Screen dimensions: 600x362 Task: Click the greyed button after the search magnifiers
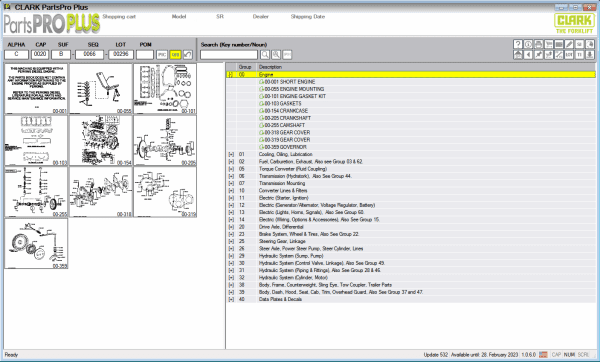287,55
